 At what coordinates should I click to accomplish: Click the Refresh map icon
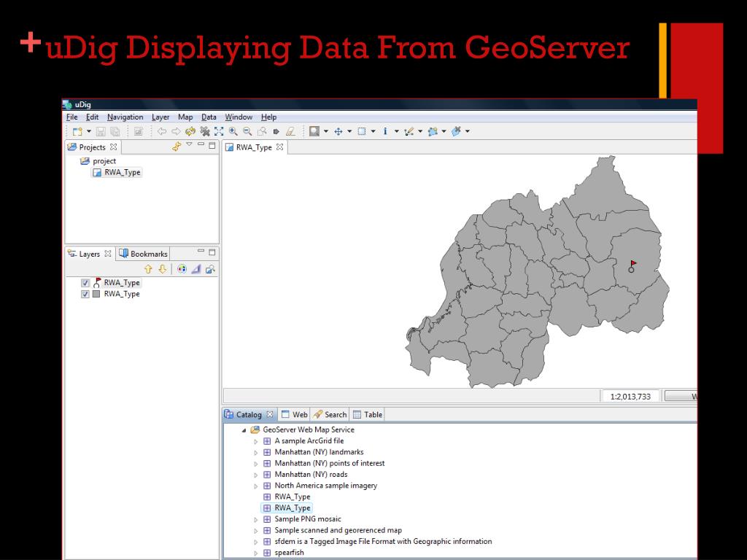tap(190, 131)
